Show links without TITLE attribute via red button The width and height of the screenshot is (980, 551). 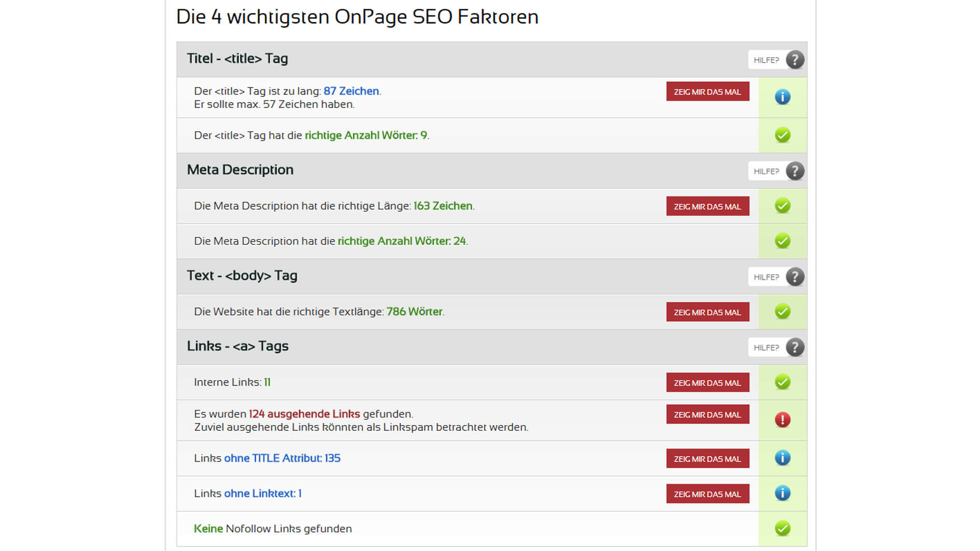coord(707,459)
